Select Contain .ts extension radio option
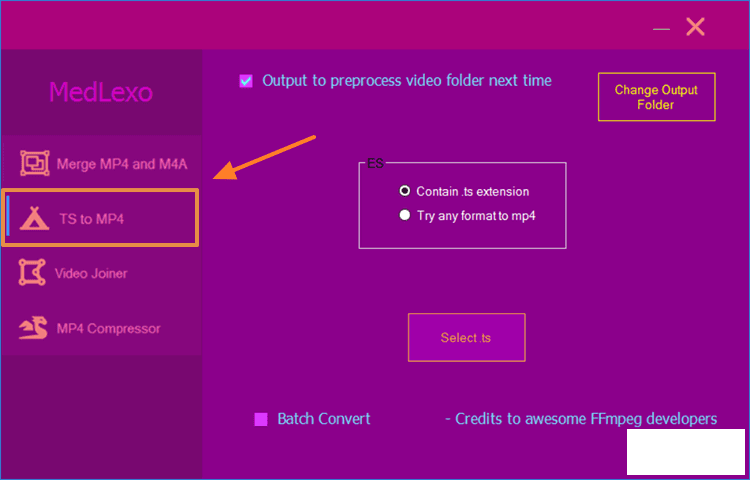 [405, 191]
